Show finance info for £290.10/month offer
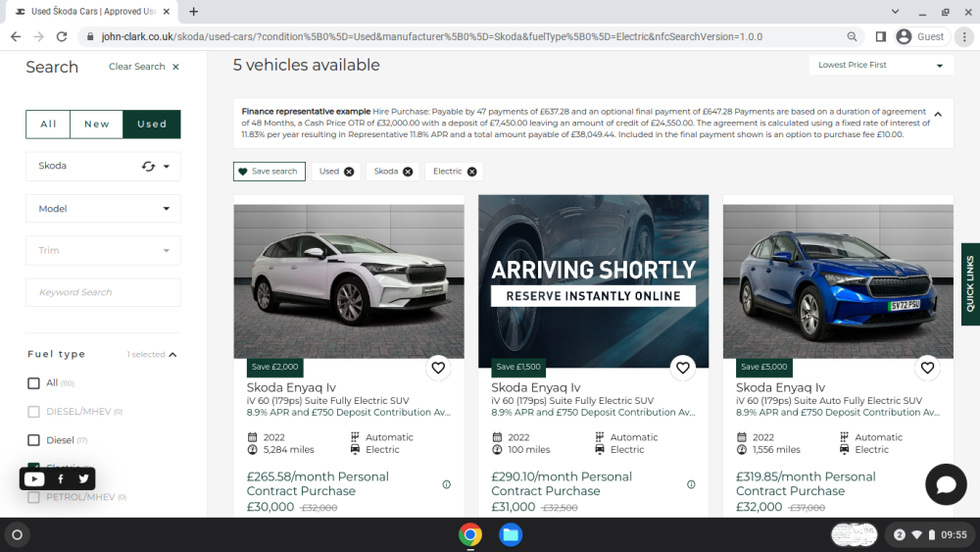This screenshot has width=980, height=552. (x=691, y=484)
